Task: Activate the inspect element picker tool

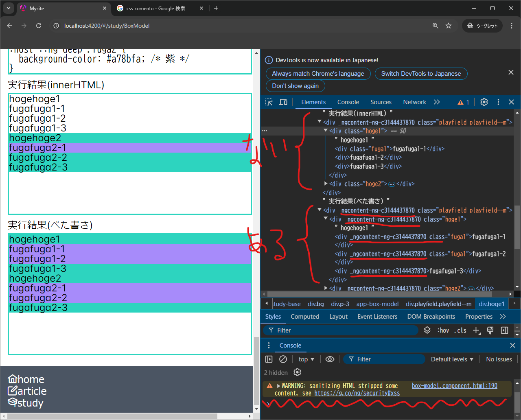Action: tap(269, 102)
